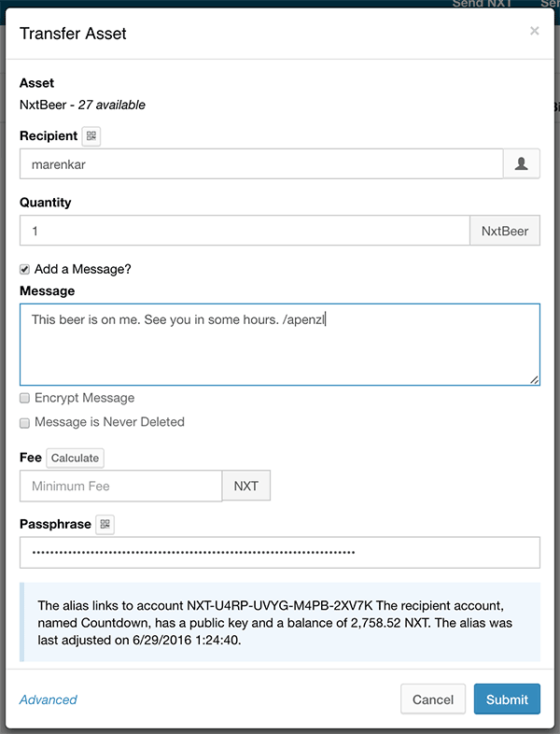Enable Message is Never Deleted checkbox
Viewport: 560px width, 734px height.
(x=25, y=423)
